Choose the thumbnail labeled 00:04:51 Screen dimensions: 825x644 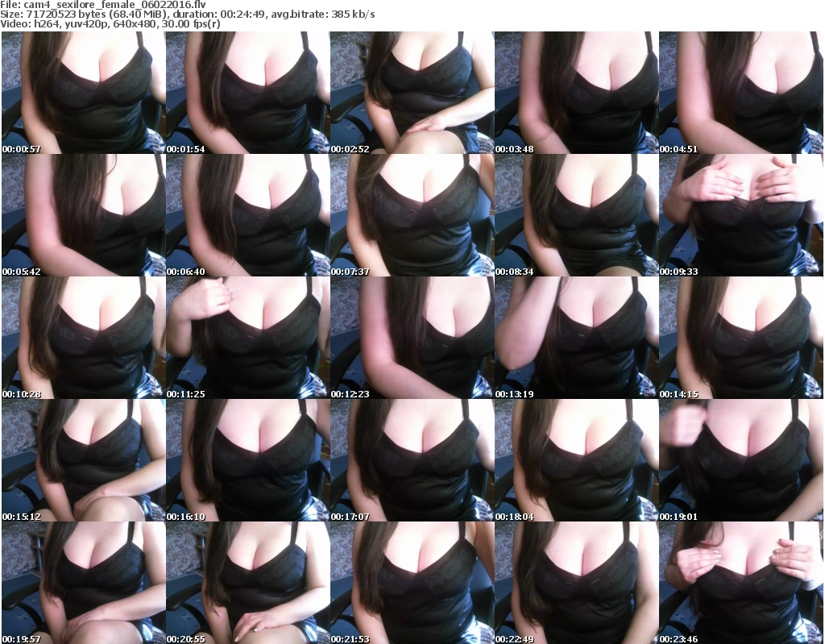pos(741,93)
